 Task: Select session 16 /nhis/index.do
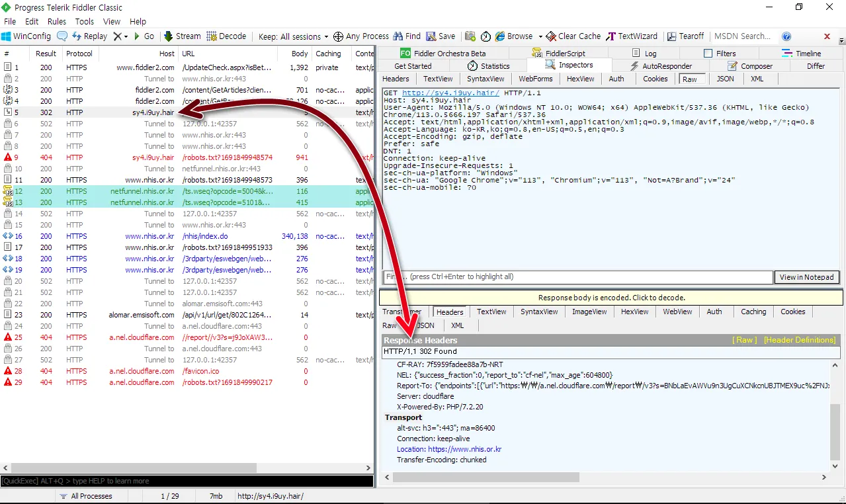pyautogui.click(x=187, y=236)
